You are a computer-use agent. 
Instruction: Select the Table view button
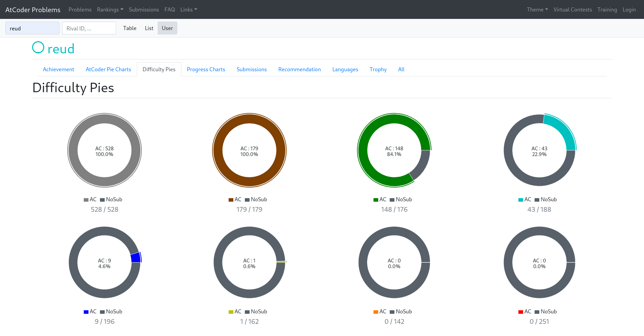tap(130, 28)
